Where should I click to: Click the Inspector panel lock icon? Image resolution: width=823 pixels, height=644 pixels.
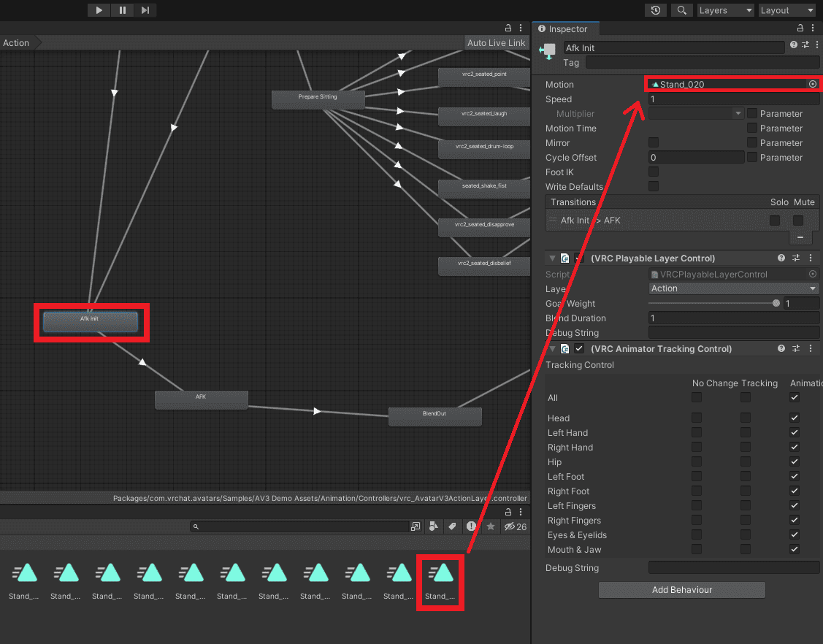[801, 29]
